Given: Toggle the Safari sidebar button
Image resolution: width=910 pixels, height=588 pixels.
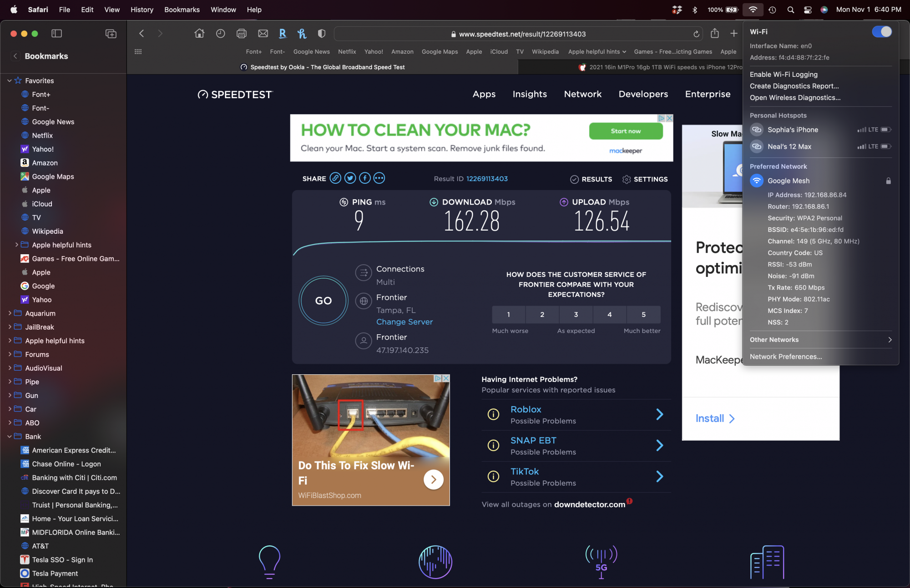Looking at the screenshot, I should 57,34.
